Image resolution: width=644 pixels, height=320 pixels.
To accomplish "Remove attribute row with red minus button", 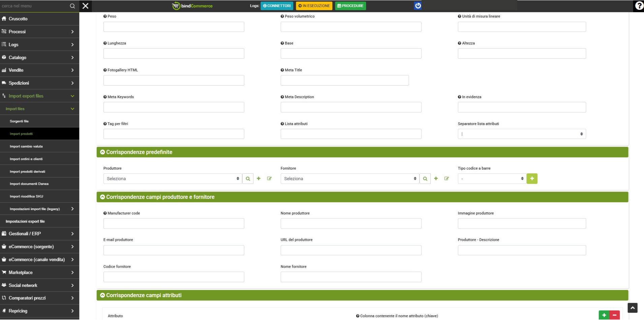I will (x=615, y=315).
